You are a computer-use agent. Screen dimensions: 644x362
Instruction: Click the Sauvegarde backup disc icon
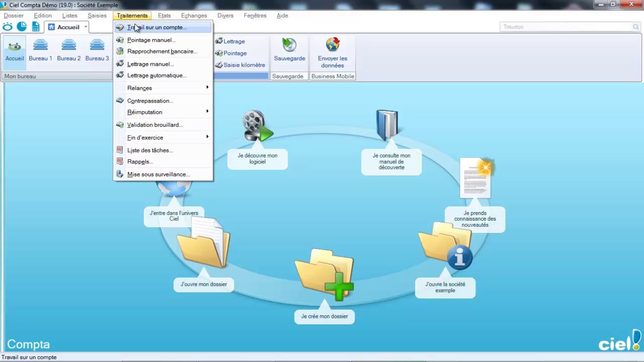(289, 45)
